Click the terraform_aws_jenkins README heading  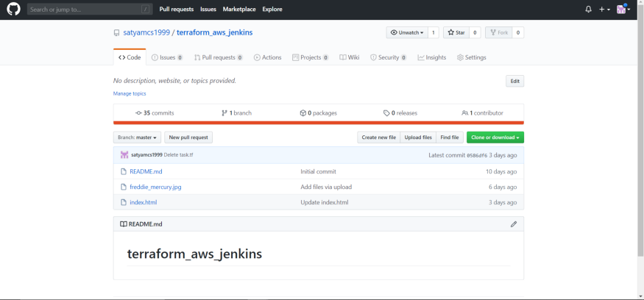tap(195, 254)
